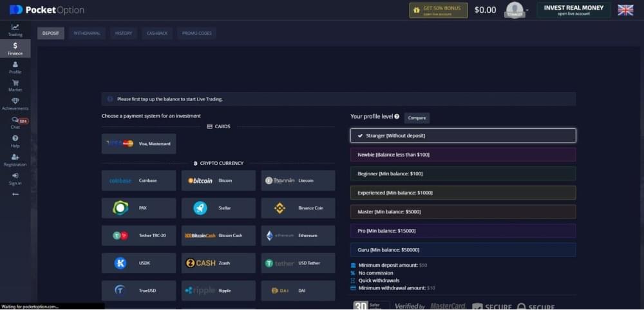The width and height of the screenshot is (644, 310).
Task: Choose Zcash payment option
Action: pyautogui.click(x=218, y=263)
